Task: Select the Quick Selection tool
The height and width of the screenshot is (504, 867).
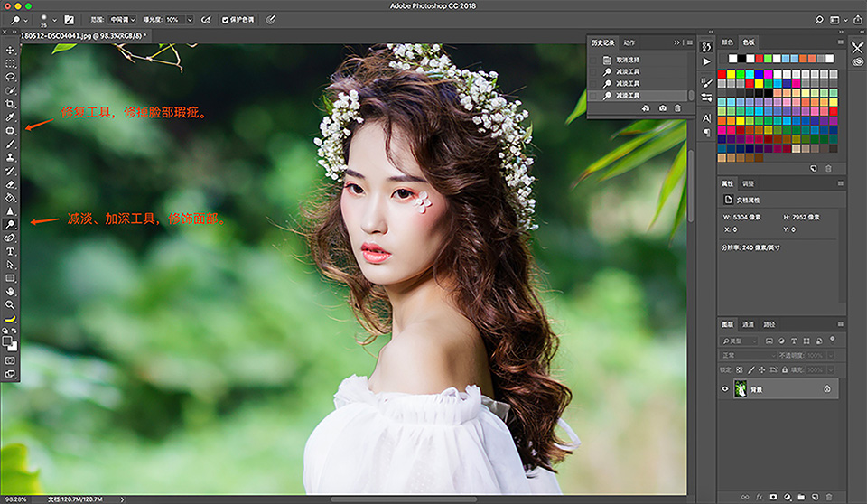Action: click(x=10, y=90)
